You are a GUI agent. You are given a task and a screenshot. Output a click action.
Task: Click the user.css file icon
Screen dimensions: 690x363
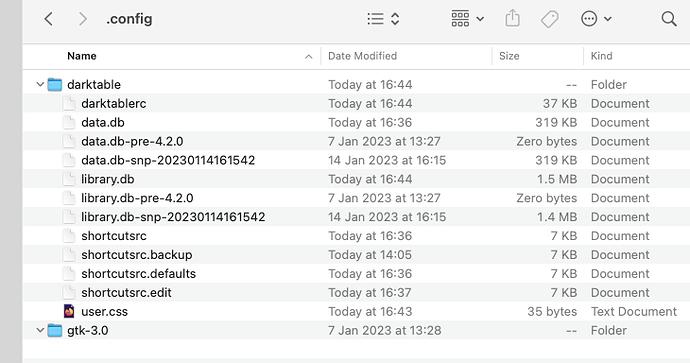69,311
